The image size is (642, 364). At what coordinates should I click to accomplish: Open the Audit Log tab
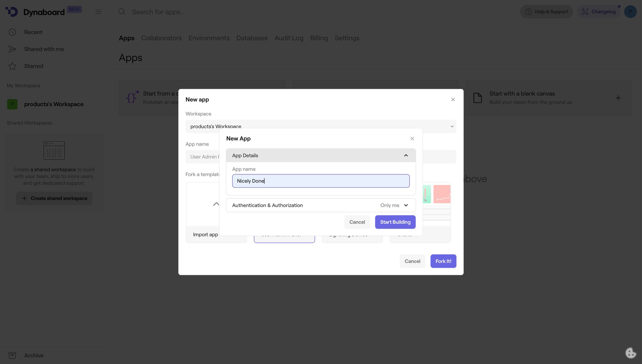289,38
